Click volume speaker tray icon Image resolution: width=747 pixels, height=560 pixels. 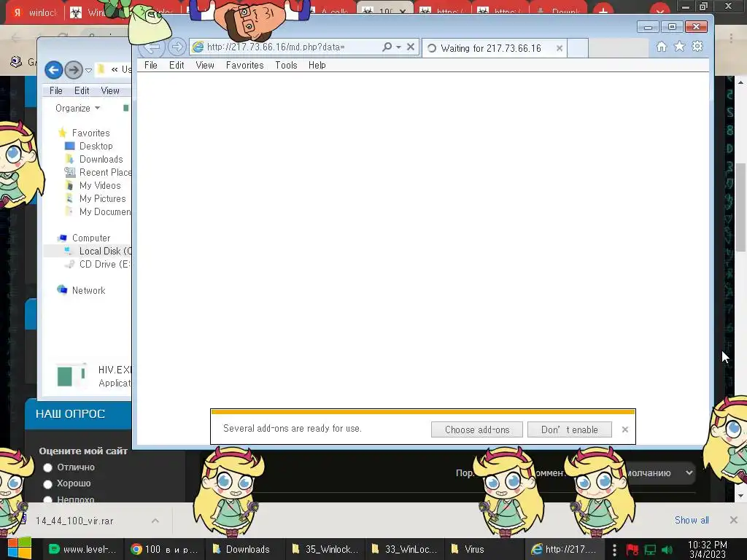point(667,550)
